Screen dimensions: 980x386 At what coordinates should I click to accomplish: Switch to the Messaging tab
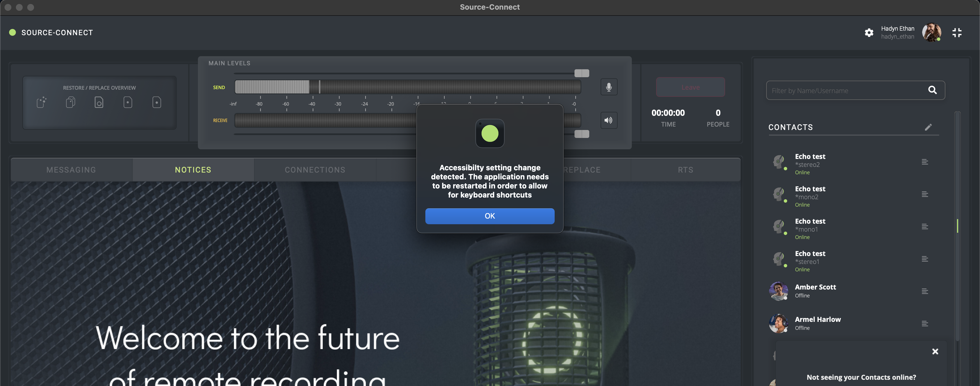[x=71, y=170]
